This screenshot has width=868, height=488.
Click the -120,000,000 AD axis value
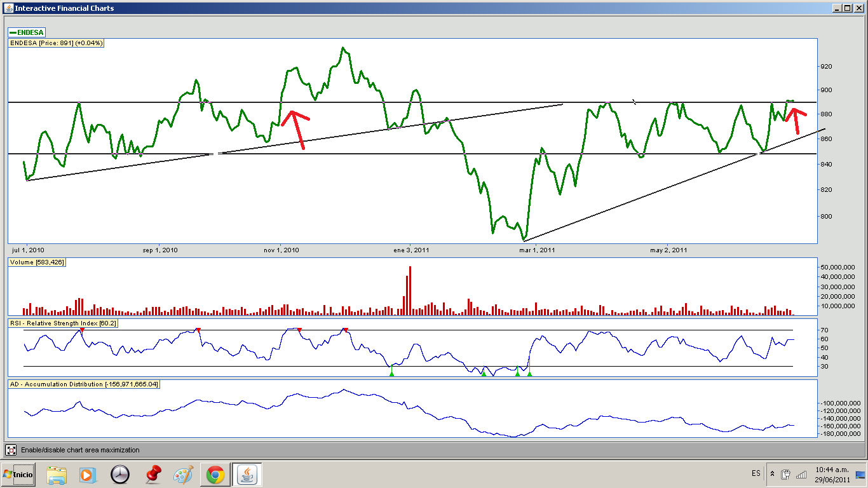[x=840, y=411]
